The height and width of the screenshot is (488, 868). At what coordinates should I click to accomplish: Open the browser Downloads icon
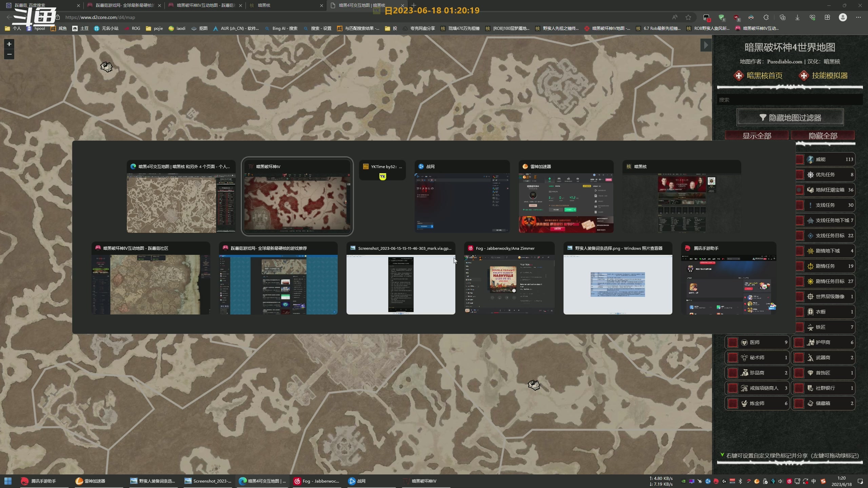tap(797, 17)
